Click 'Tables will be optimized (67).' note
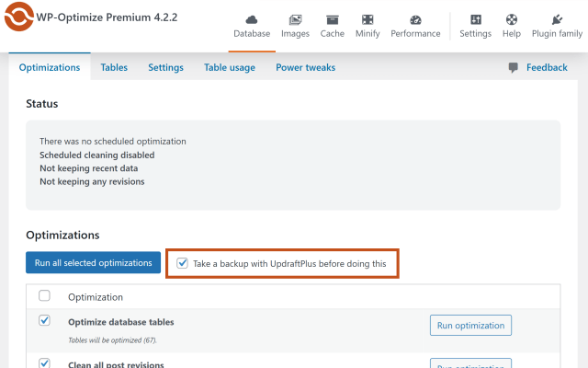The image size is (588, 368). point(112,340)
